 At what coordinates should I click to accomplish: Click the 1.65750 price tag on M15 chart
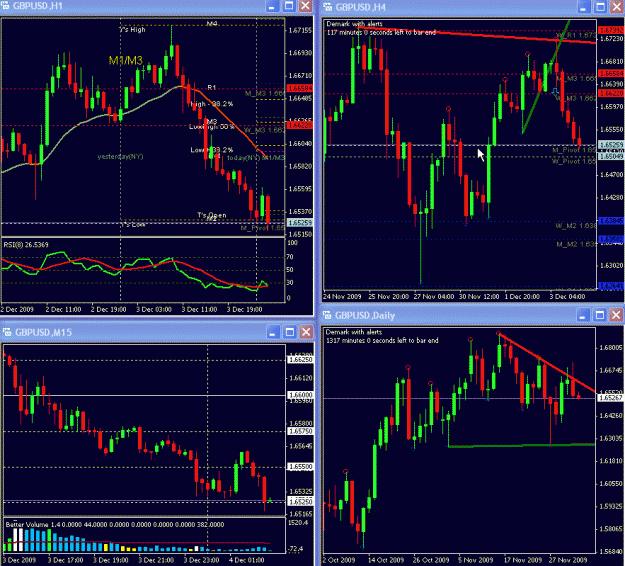301,431
